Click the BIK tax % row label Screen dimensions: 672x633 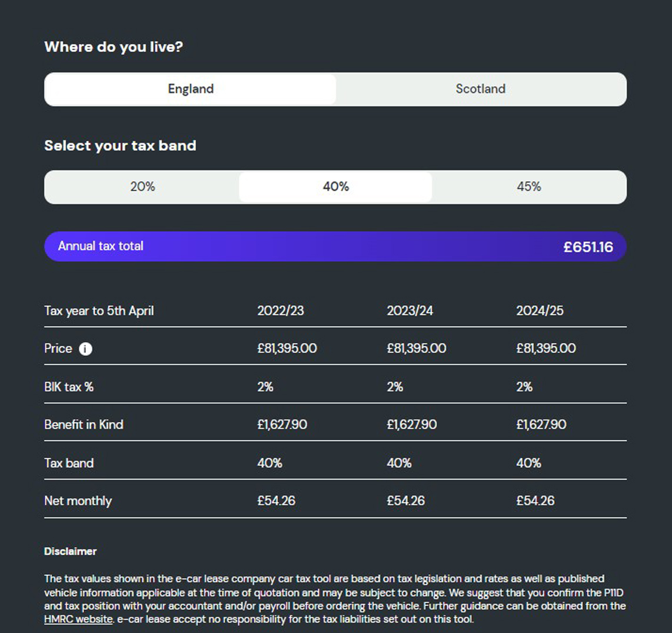[70, 387]
